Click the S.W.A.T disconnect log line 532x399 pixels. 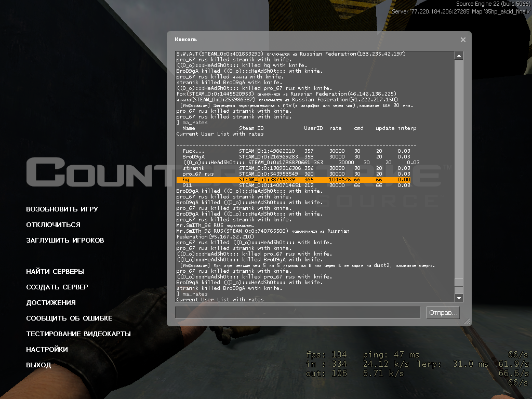point(291,54)
